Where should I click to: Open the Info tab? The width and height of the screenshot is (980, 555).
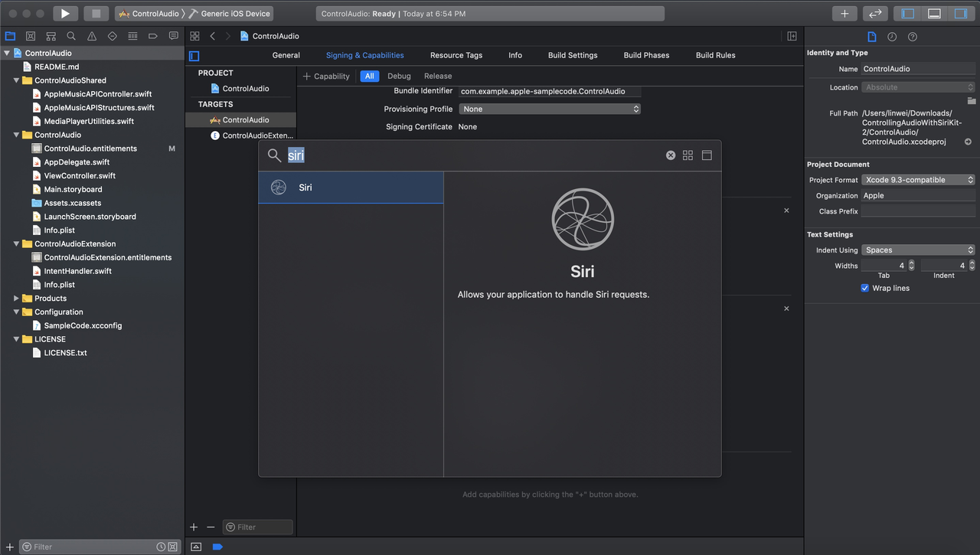(x=515, y=55)
